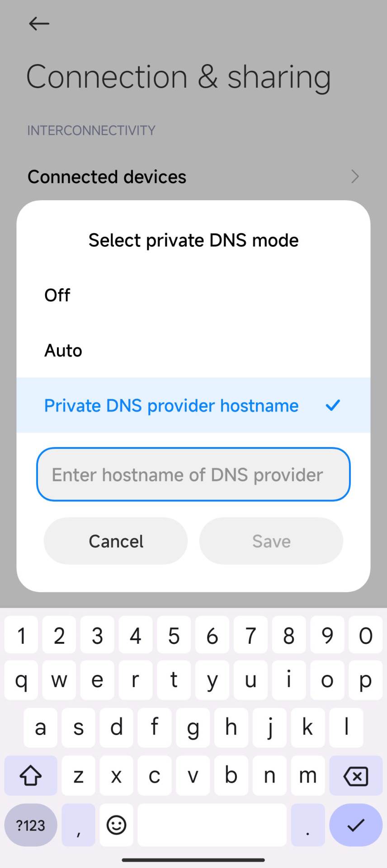
Task: Tap the letter q key
Action: click(21, 680)
